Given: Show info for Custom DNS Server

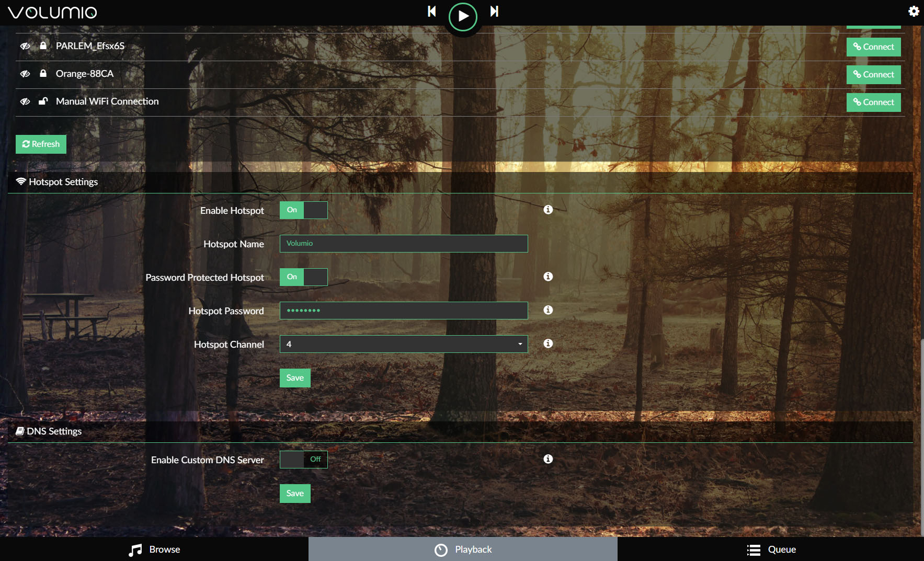Looking at the screenshot, I should click(548, 459).
